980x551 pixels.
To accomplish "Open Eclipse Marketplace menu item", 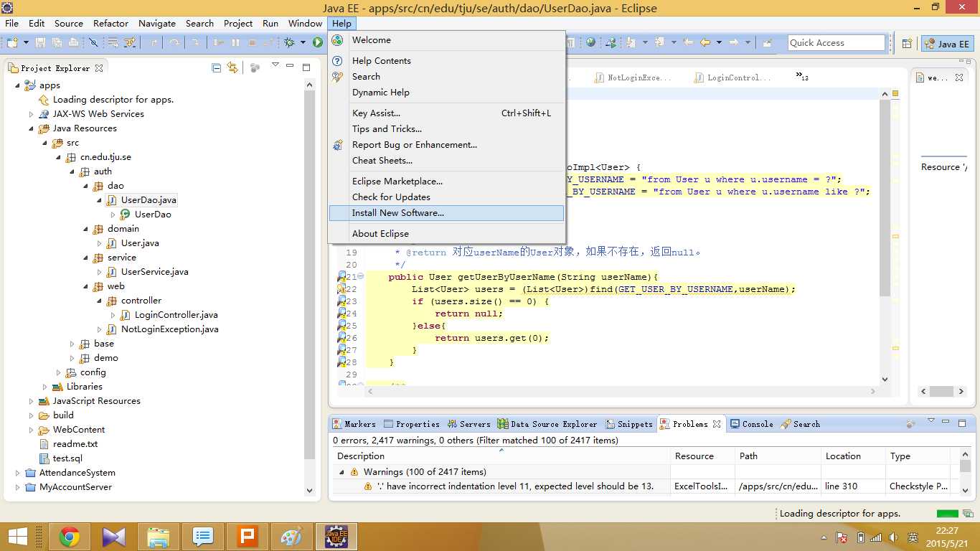I will [x=446, y=182].
